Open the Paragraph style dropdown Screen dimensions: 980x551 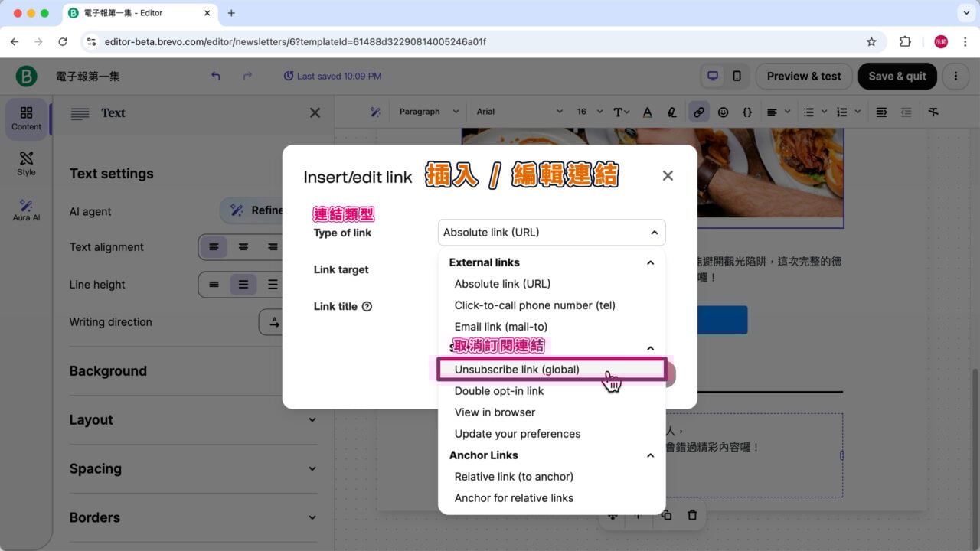428,111
